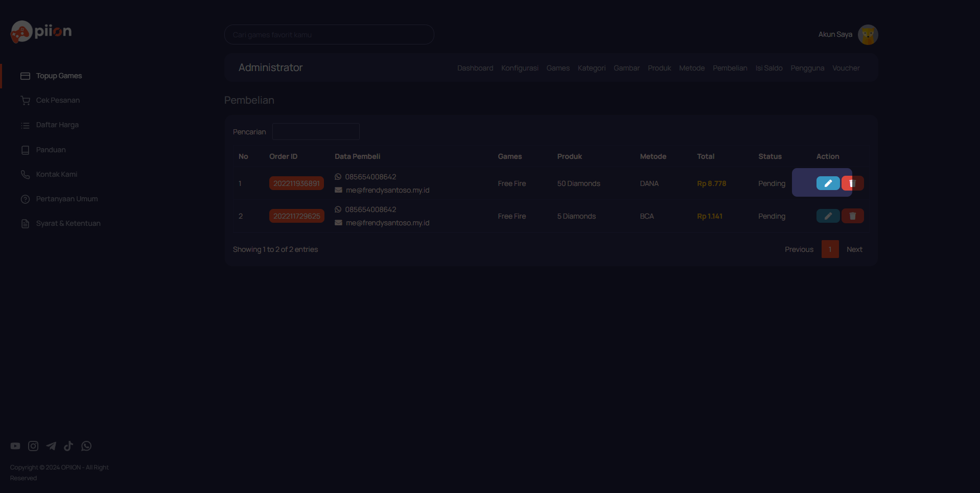The image size is (980, 493).
Task: Sort table by Order ID column
Action: 283,156
